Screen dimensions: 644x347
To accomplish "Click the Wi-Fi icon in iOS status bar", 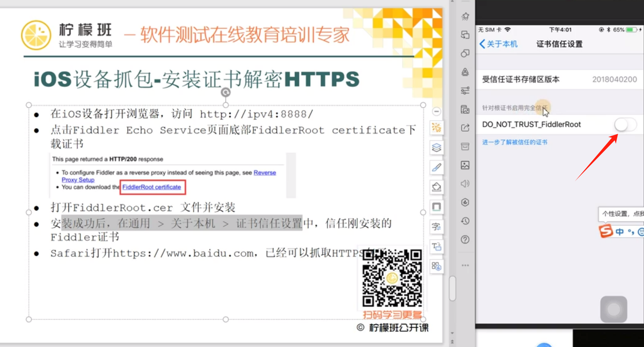I will pyautogui.click(x=507, y=30).
